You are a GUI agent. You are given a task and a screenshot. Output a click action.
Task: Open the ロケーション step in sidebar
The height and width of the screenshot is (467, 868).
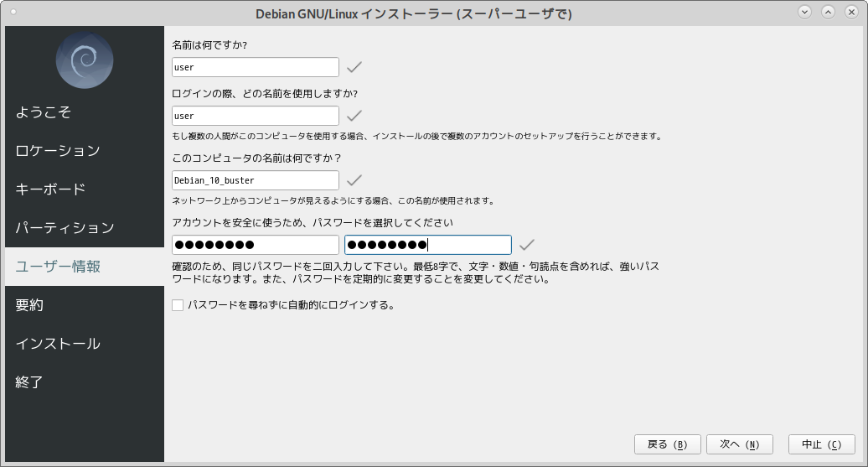click(85, 151)
